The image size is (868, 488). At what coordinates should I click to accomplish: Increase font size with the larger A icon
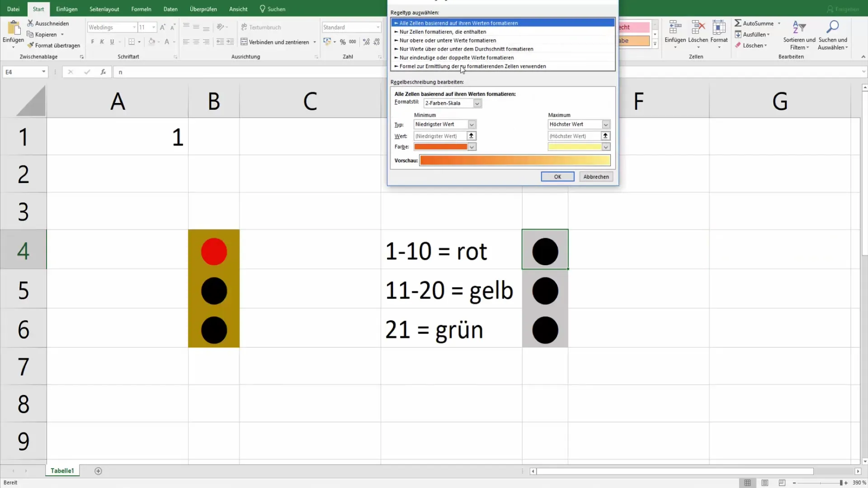tap(163, 27)
